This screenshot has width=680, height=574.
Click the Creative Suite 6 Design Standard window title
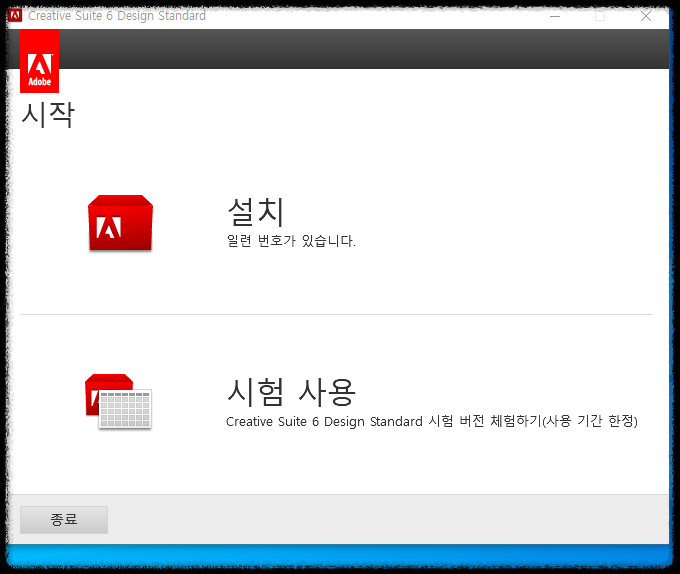tap(117, 16)
